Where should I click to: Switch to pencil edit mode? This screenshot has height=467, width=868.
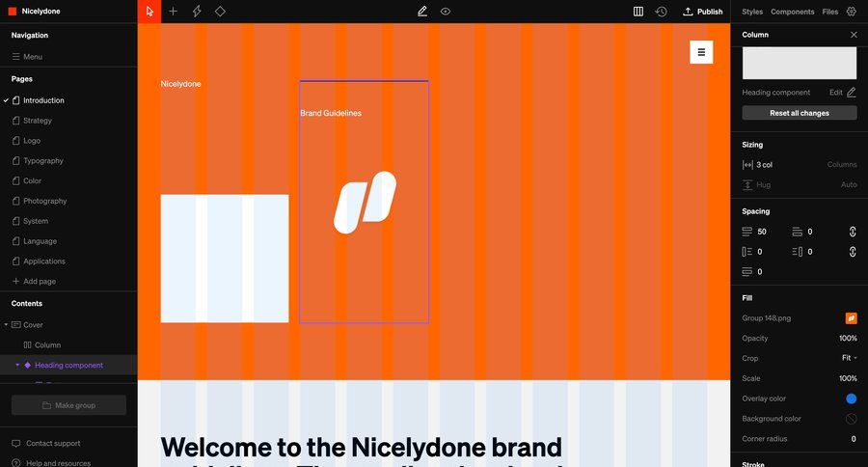[x=421, y=11]
